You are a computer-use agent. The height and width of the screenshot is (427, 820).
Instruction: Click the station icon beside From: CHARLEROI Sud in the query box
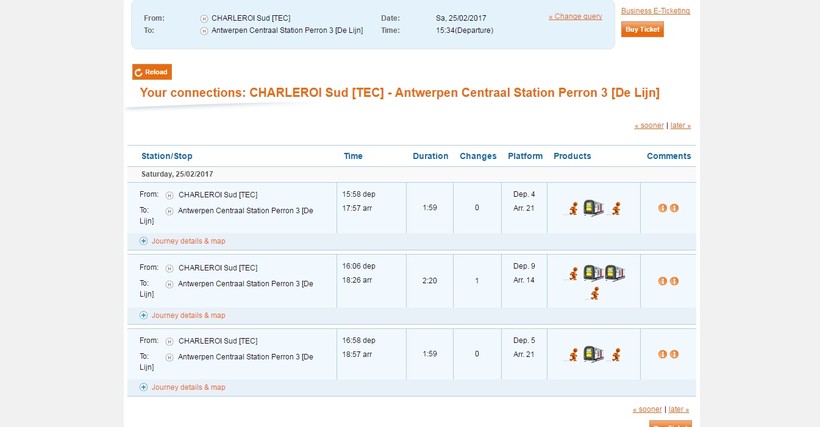pyautogui.click(x=204, y=18)
